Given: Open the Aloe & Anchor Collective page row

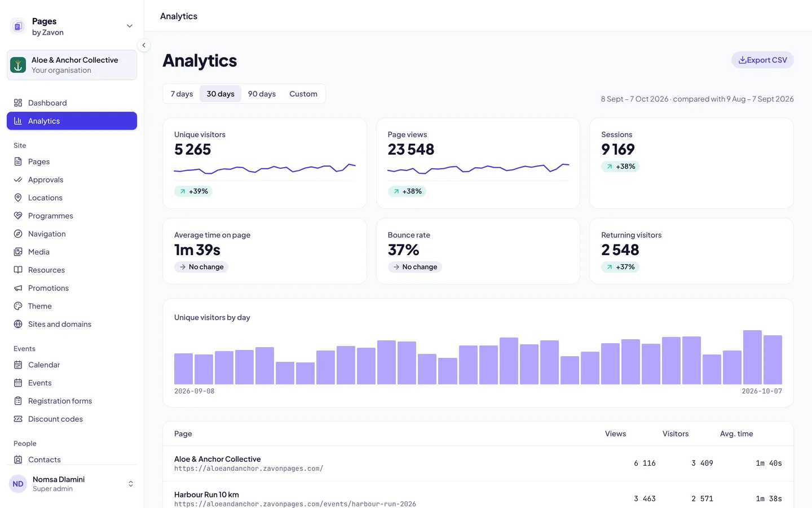Looking at the screenshot, I should 478,463.
